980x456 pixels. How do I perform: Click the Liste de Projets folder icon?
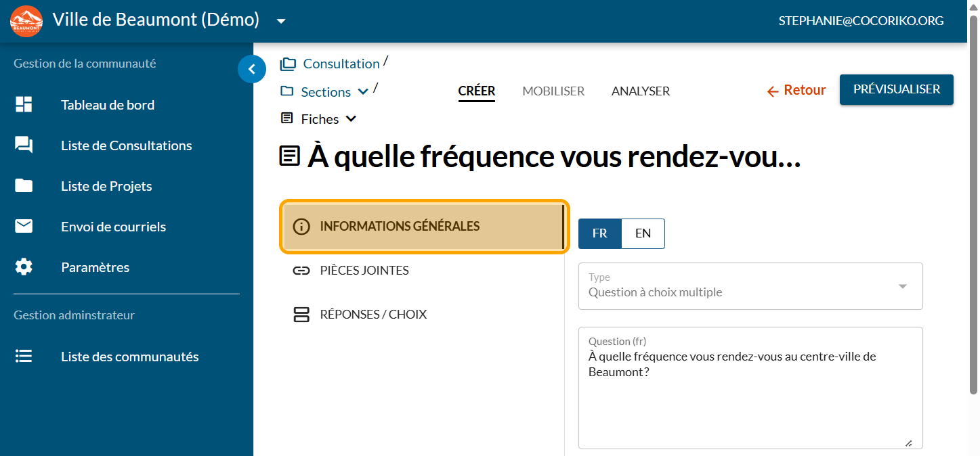24,186
